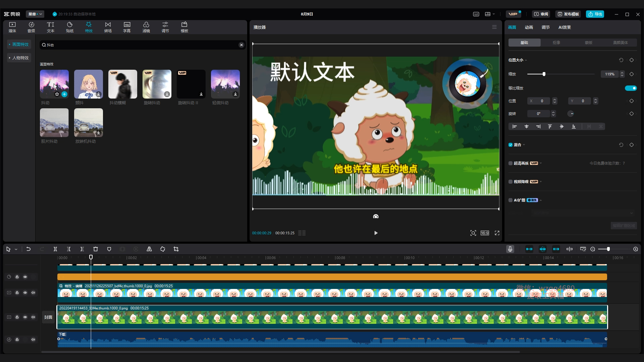Expand the 人物特效 category
Image resolution: width=644 pixels, height=362 pixels.
(x=19, y=58)
